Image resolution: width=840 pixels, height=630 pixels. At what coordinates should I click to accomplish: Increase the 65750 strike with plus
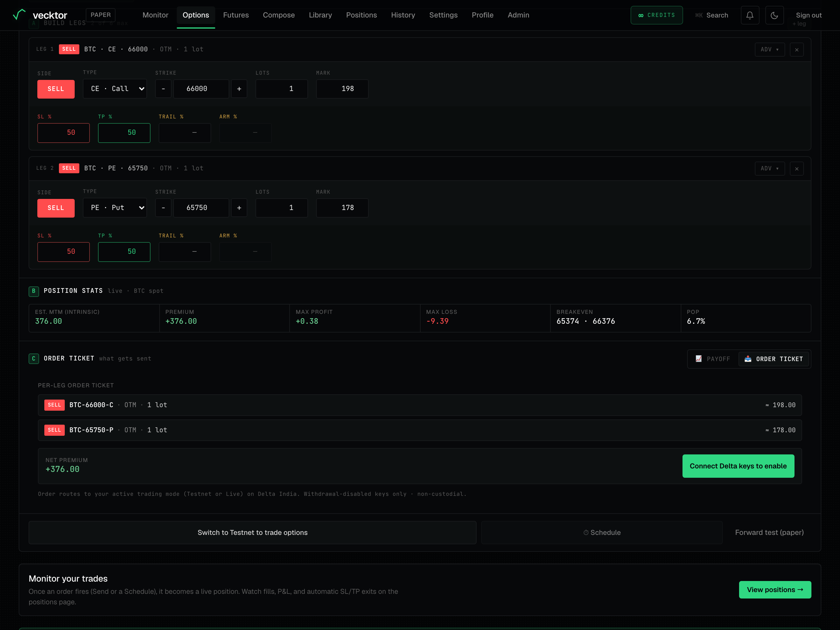pos(239,208)
